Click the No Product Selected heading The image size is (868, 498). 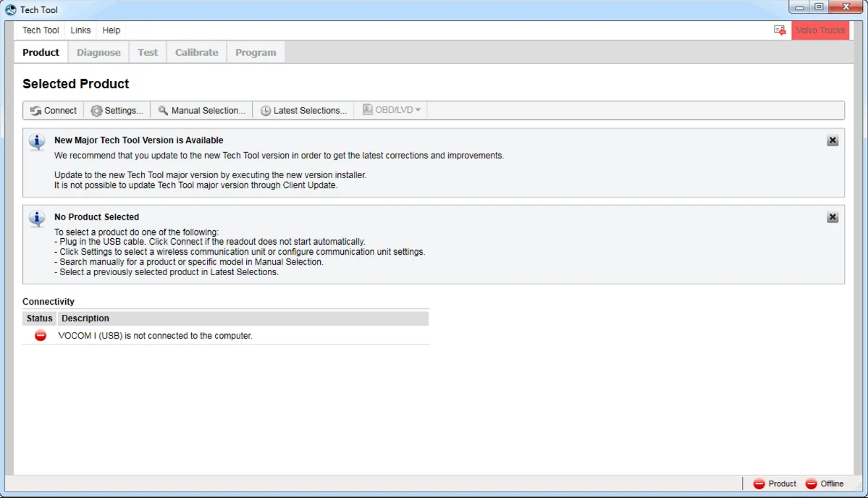click(96, 217)
